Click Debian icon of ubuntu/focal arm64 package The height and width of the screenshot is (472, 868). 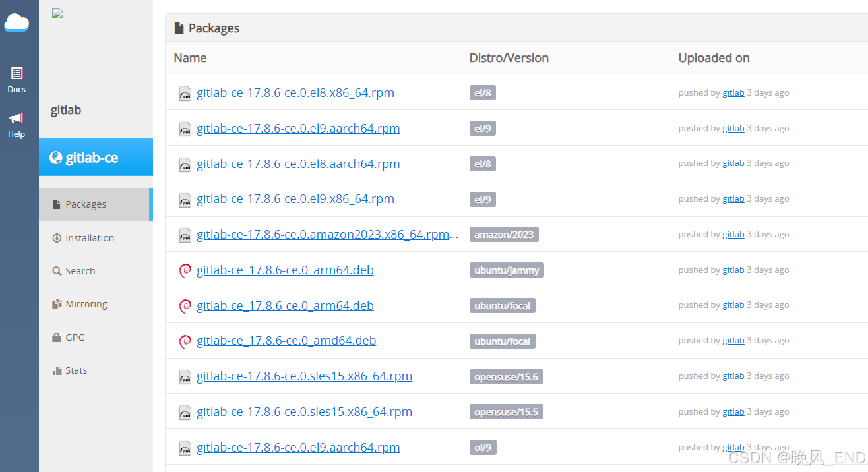(x=185, y=306)
